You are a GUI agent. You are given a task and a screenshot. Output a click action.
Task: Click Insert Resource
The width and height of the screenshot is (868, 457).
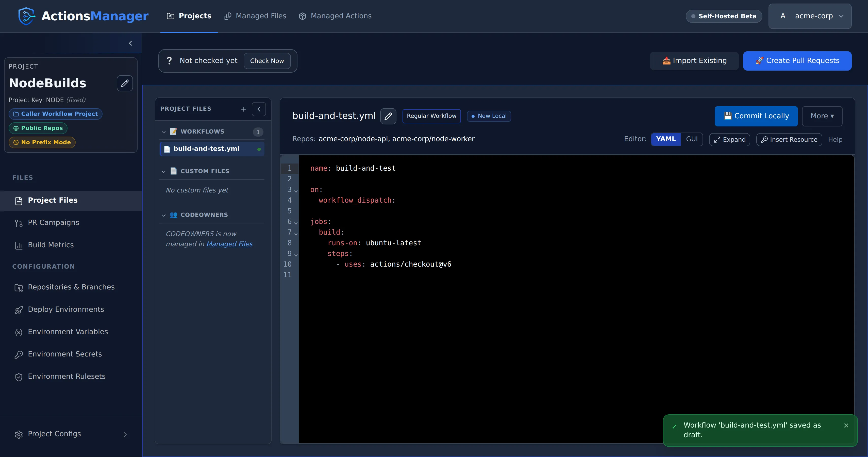click(789, 139)
